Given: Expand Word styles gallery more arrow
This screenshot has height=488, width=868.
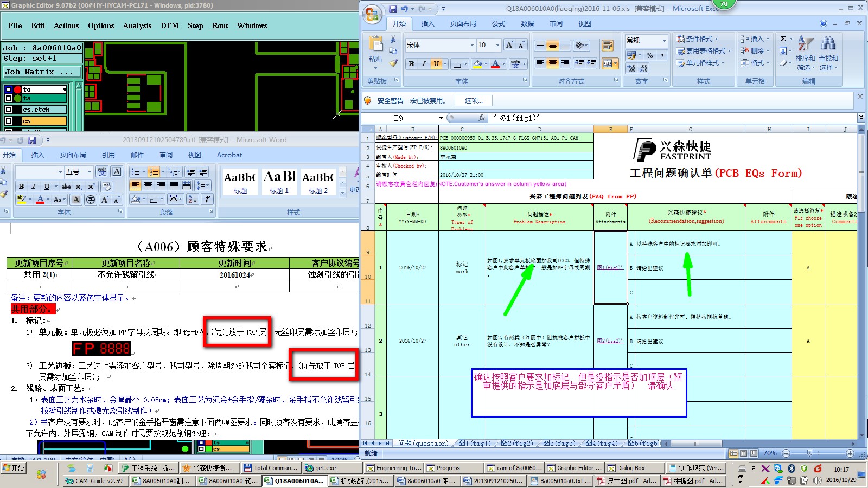Looking at the screenshot, I should click(x=342, y=192).
